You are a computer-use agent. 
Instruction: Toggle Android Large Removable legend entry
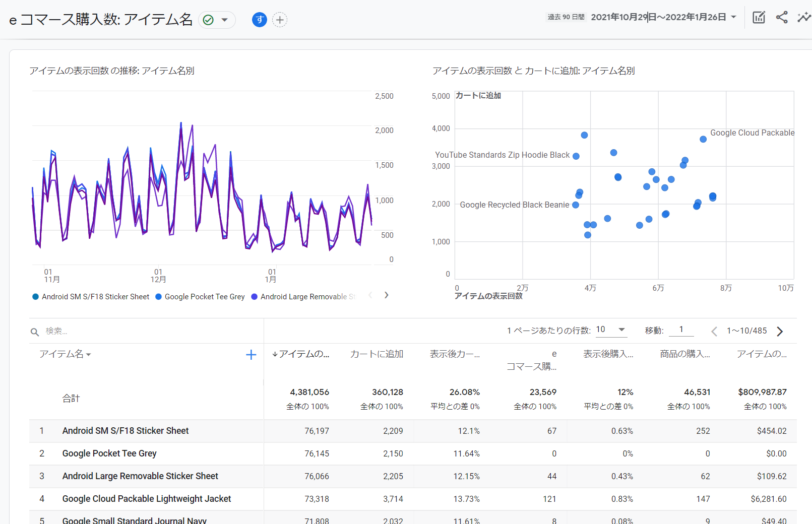pyautogui.click(x=303, y=297)
